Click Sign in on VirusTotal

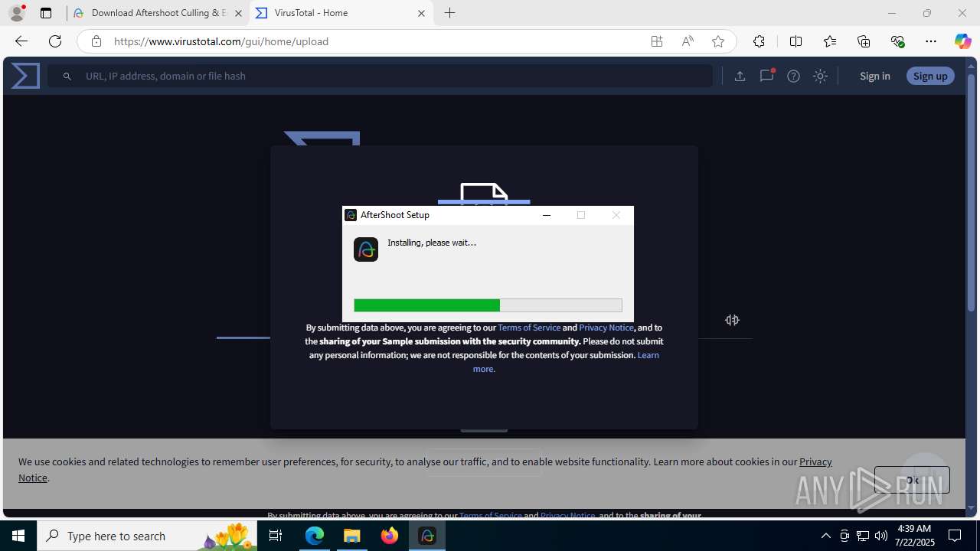click(x=874, y=76)
